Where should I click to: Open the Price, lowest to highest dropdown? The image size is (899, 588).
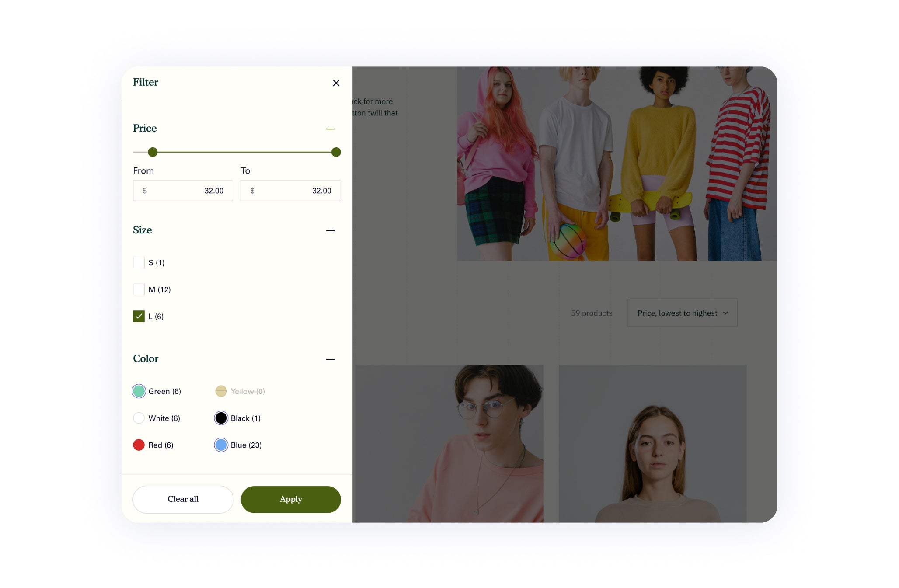point(682,313)
